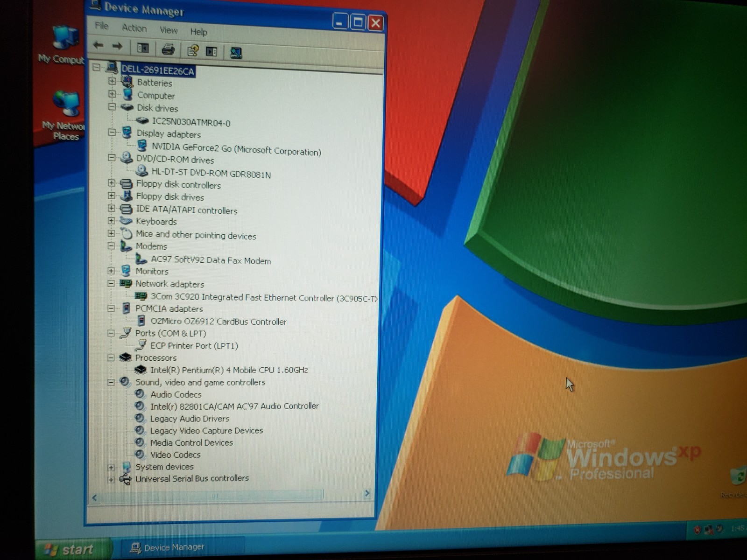
Task: Select the O2Micro OZ6912 CardBus icon
Action: pyautogui.click(x=141, y=320)
